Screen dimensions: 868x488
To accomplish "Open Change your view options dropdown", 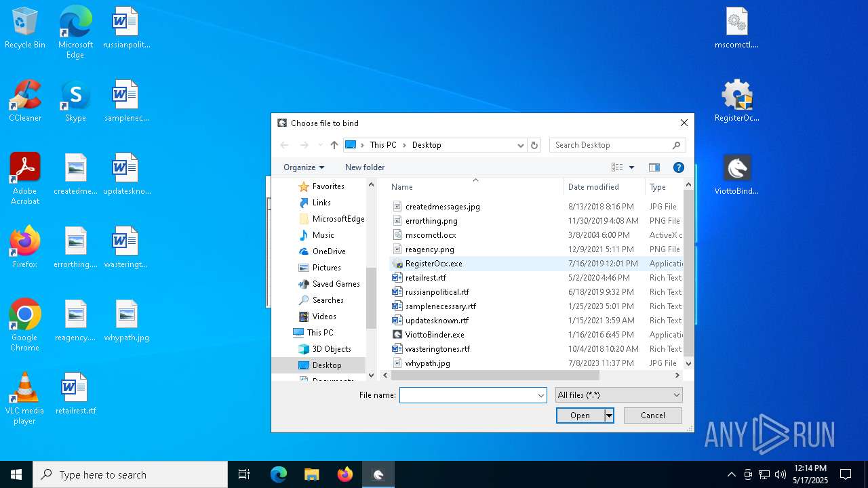I will [631, 167].
